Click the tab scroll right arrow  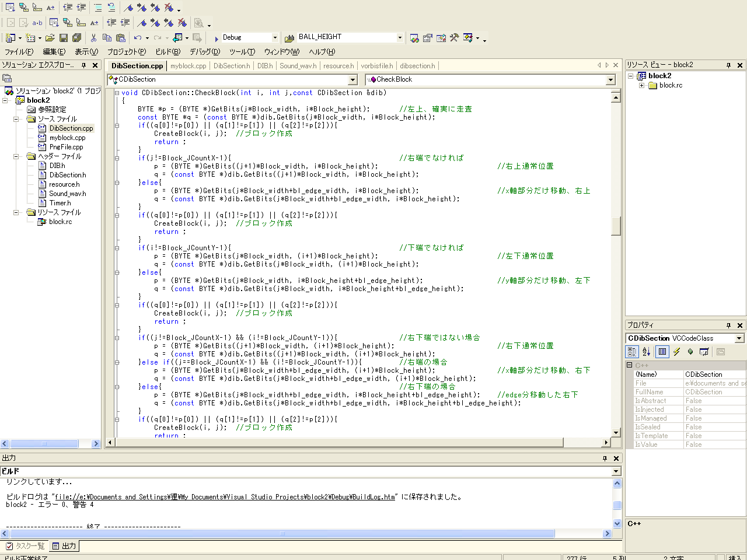pyautogui.click(x=607, y=65)
